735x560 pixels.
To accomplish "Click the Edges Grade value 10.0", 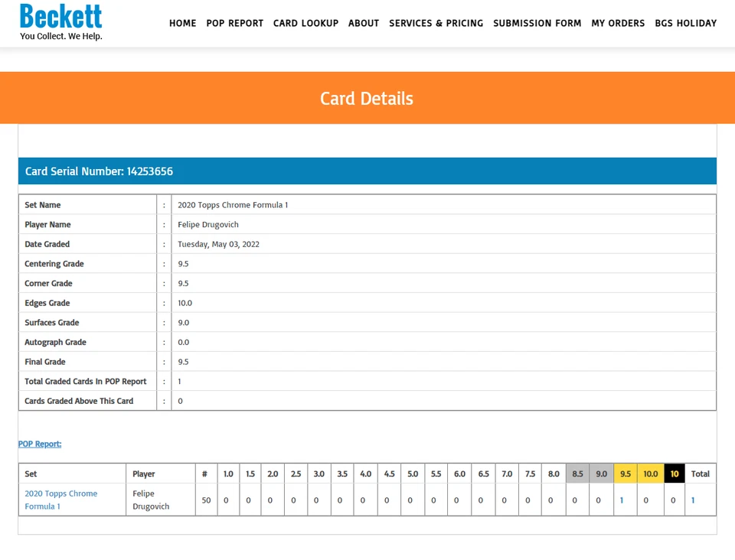I will tap(185, 303).
